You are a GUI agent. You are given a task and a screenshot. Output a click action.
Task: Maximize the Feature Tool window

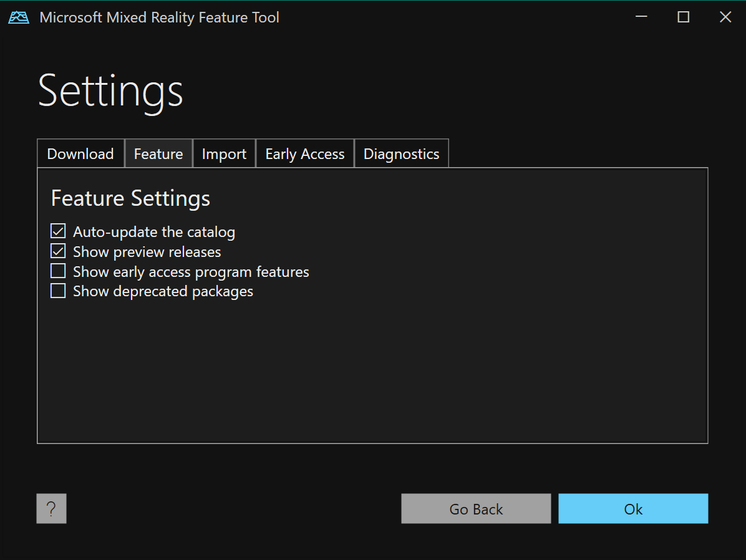pos(684,17)
